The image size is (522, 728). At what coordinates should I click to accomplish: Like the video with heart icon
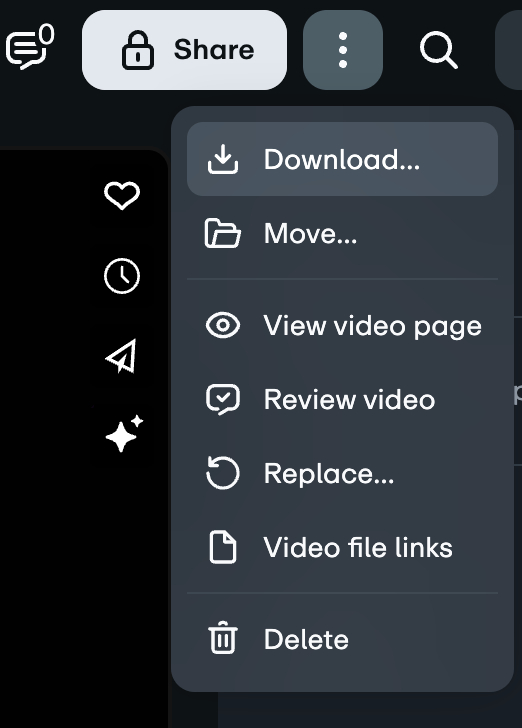[x=122, y=195]
